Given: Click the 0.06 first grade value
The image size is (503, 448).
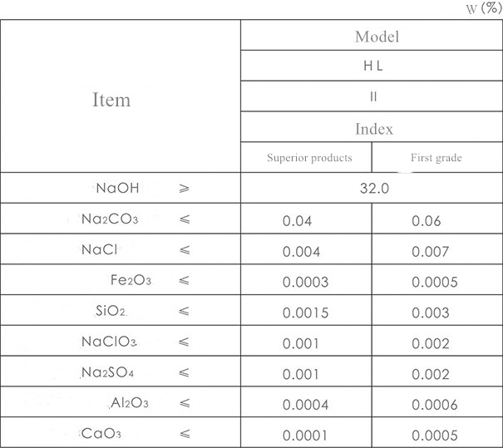Looking at the screenshot, I should tap(427, 222).
